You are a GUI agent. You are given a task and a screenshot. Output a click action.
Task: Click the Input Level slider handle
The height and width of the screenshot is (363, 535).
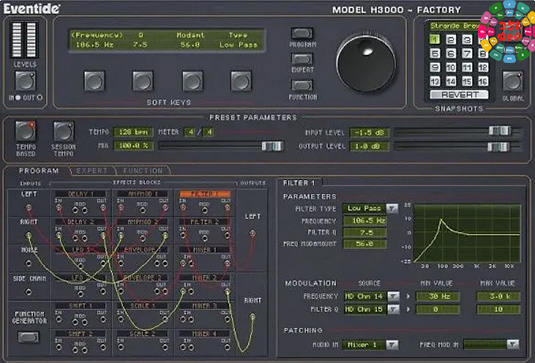[x=500, y=131]
